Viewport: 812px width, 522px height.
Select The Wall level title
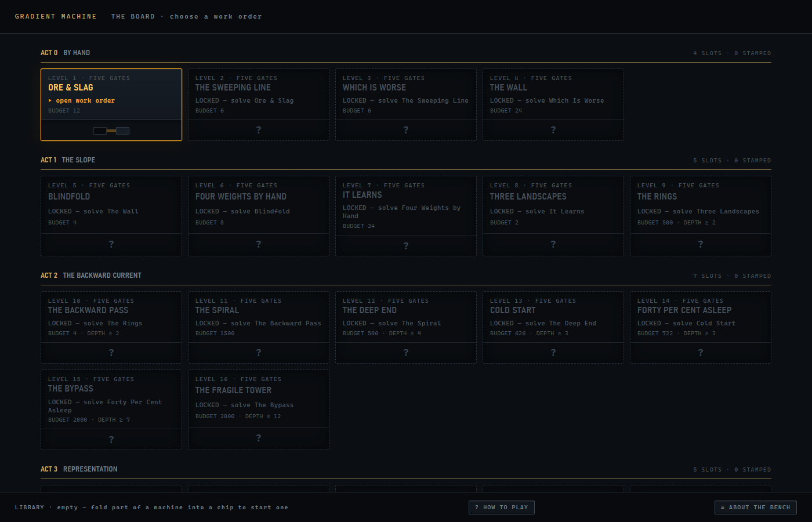(x=509, y=88)
